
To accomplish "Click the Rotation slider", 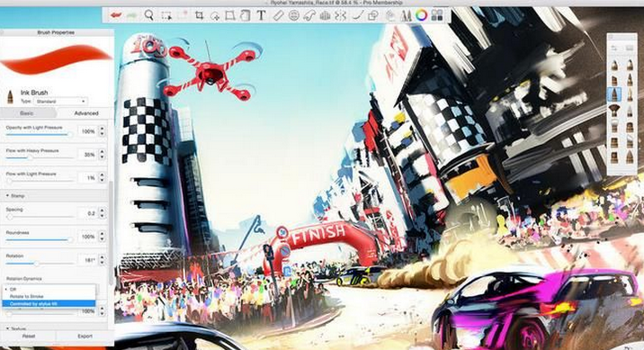I will click(x=39, y=264).
